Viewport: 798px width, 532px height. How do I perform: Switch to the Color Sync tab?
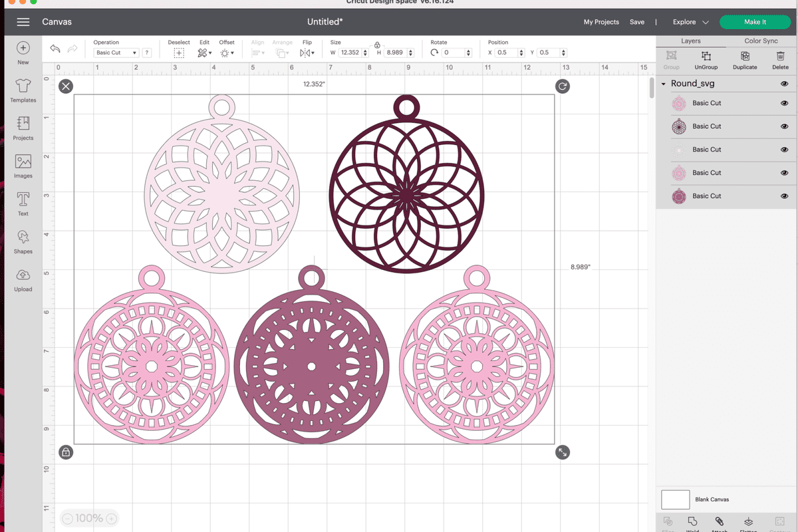click(761, 41)
